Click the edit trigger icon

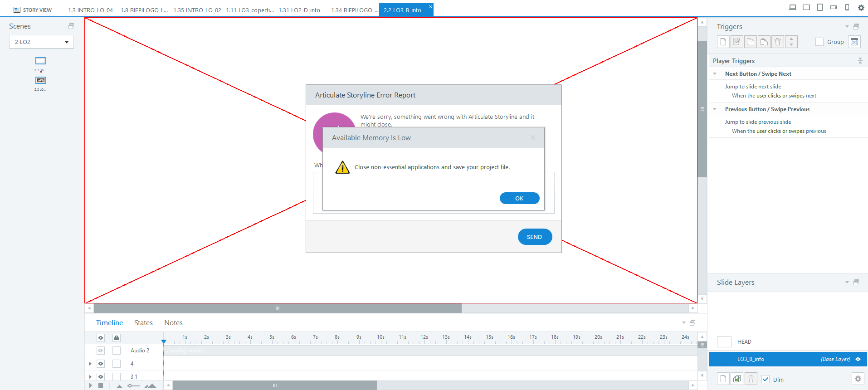tap(737, 42)
